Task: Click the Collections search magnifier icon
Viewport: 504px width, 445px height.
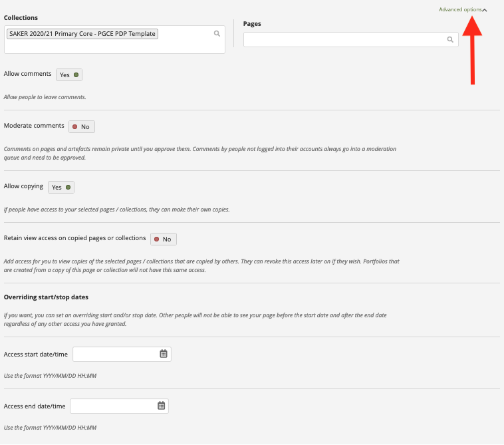Action: coord(217,33)
